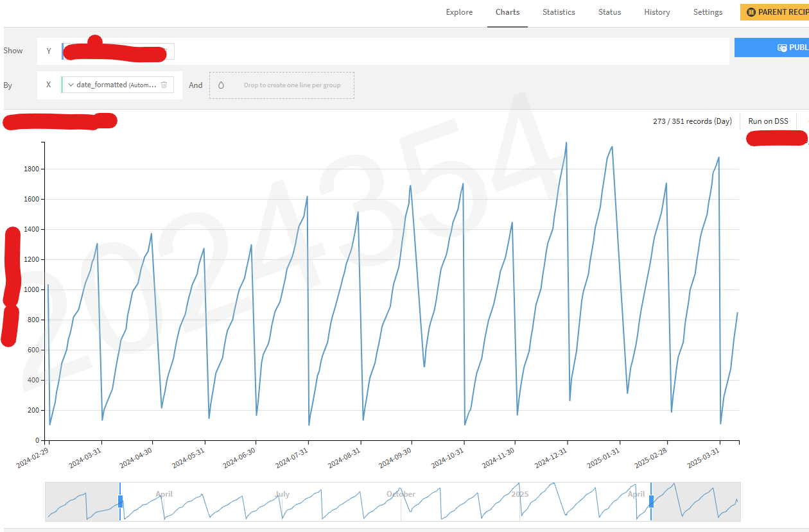Click the 273 / 351 records (Day) indicator
Viewport: 809px width, 532px height.
[x=692, y=121]
